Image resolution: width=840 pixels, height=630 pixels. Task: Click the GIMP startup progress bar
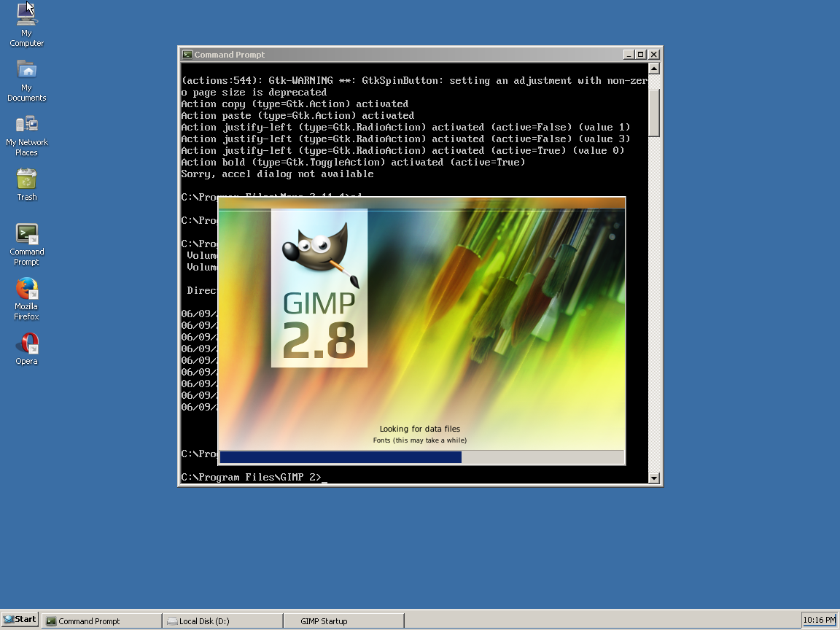421,457
